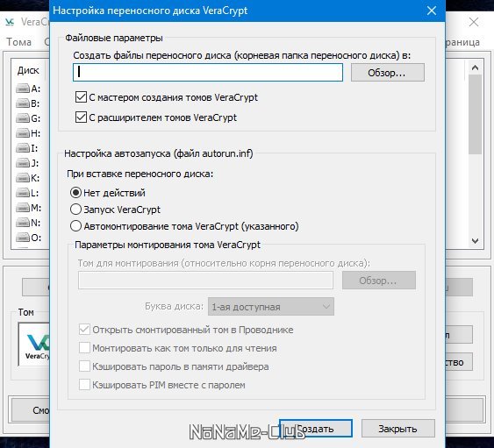Click the VeraCrypt logo in the title bar
Image resolution: width=494 pixels, height=448 pixels.
coord(10,22)
